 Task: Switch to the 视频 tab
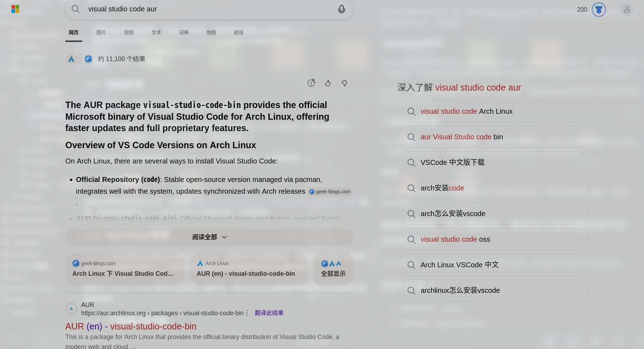point(129,32)
